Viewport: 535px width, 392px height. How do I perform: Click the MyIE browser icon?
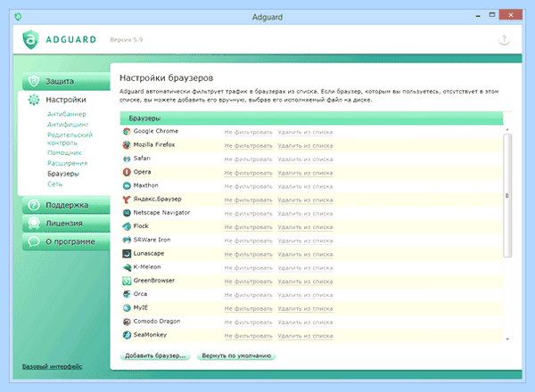point(127,307)
